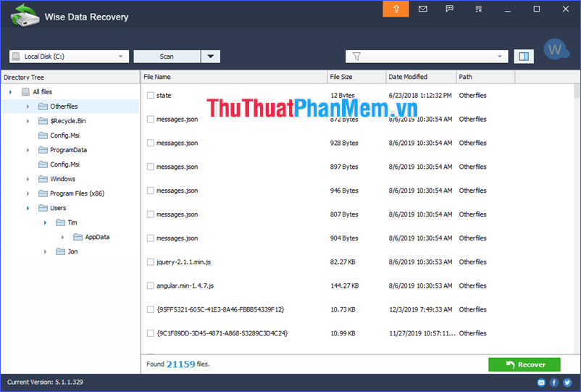
Task: Click the orange upgrade arrow icon
Action: tap(396, 9)
